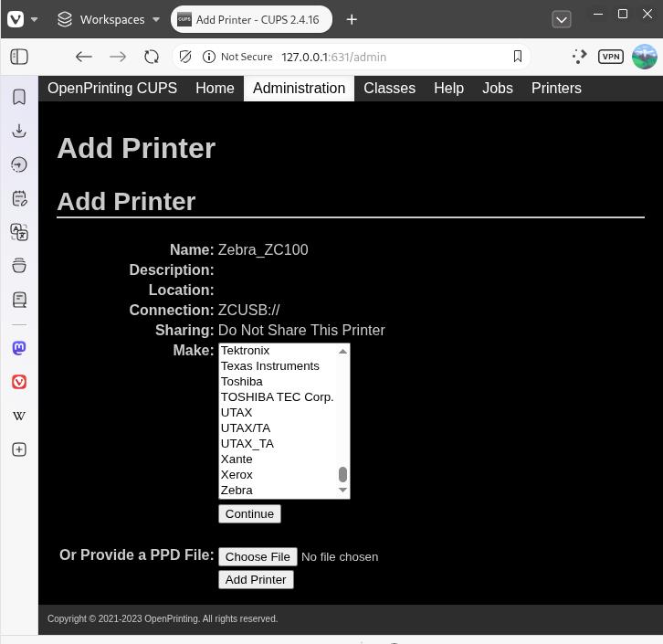Add a new web panel
This screenshot has width=663, height=644.
coord(19,449)
